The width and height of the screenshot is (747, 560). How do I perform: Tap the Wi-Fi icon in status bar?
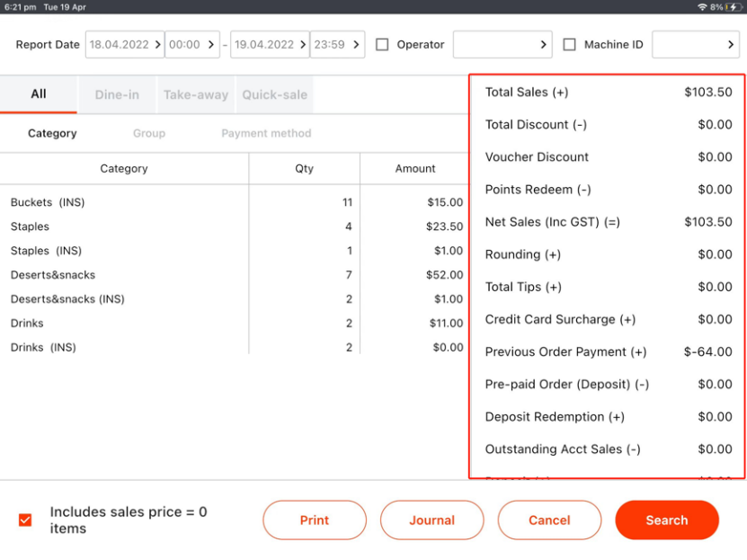pos(701,6)
